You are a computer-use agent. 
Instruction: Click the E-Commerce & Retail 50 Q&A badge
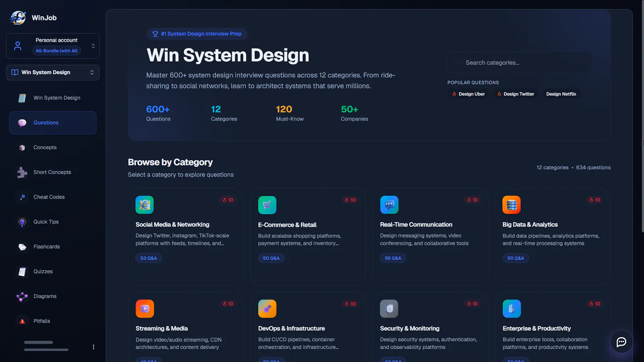271,258
